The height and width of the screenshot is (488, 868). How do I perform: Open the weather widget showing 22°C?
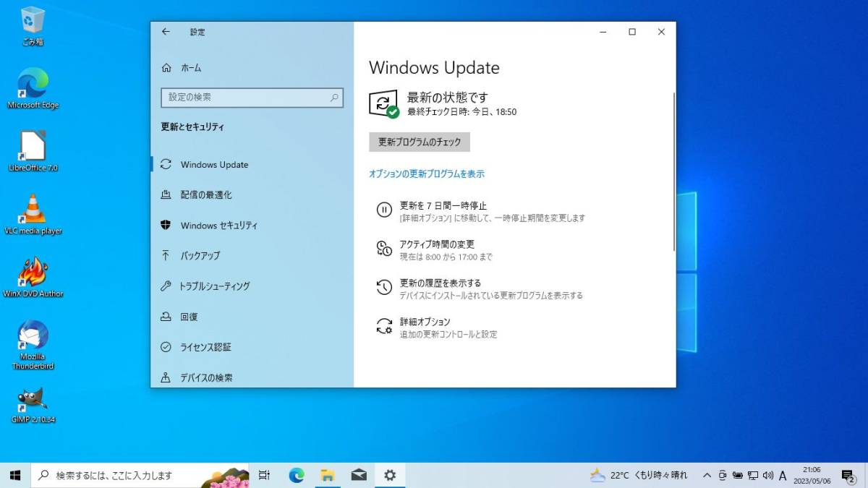coord(639,475)
